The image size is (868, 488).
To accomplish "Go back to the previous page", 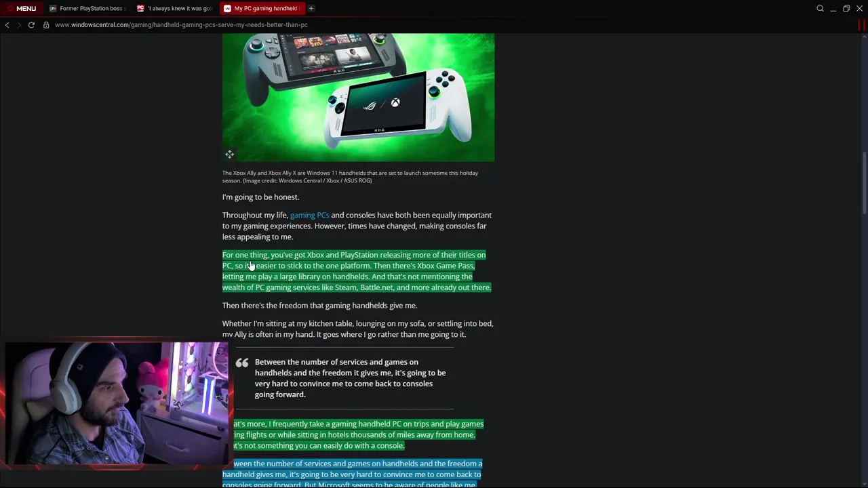I will click(7, 25).
